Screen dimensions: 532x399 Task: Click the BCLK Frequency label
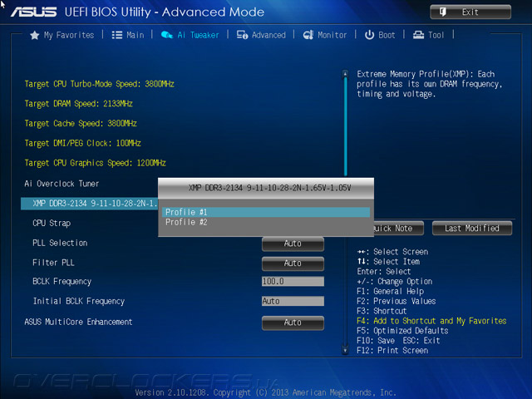pyautogui.click(x=62, y=282)
